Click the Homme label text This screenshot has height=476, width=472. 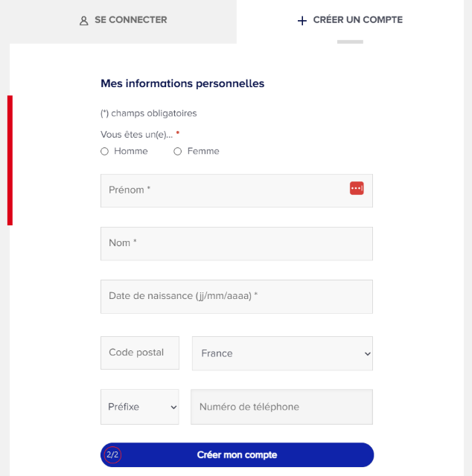131,151
